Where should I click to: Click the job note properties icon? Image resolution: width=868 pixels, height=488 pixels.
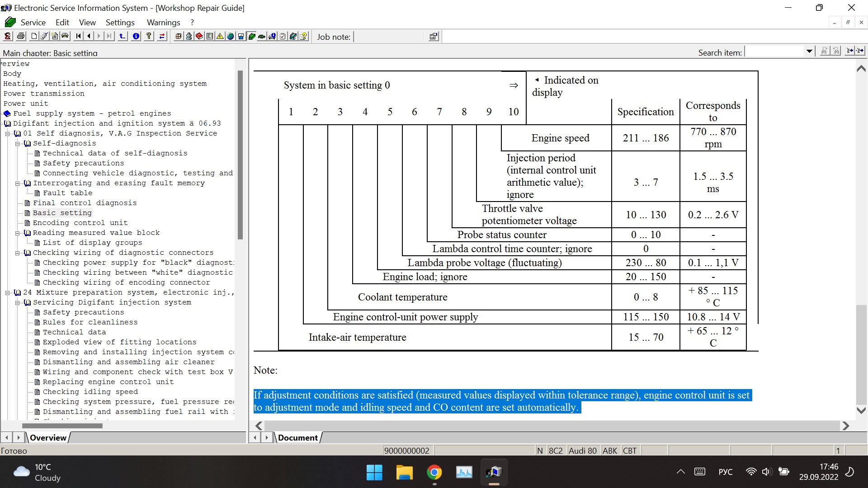[433, 37]
